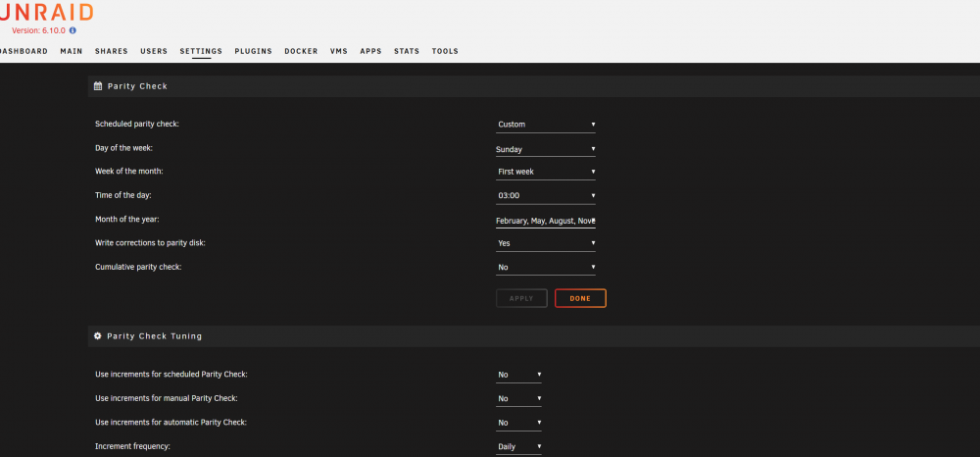Viewport: 980px width, 457px height.
Task: Click 'Use increments for scheduled Parity Check:' label
Action: (x=171, y=374)
